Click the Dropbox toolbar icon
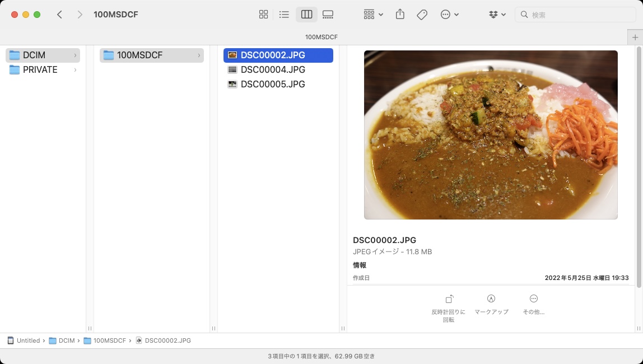 point(493,14)
